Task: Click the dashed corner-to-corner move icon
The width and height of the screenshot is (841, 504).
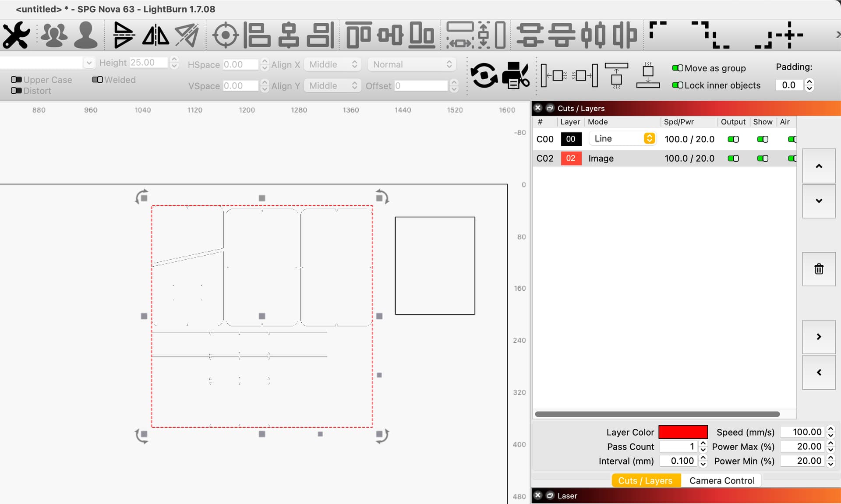Action: click(710, 35)
